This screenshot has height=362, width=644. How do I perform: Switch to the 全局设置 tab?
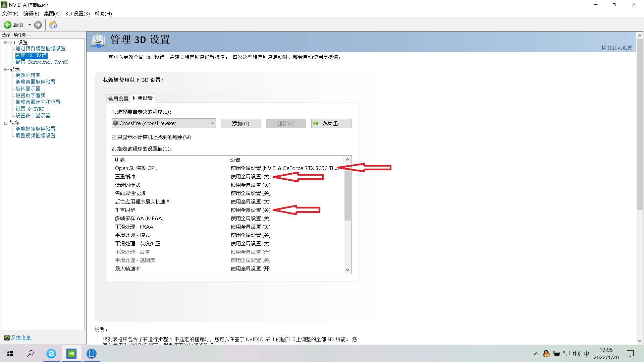[x=118, y=99]
